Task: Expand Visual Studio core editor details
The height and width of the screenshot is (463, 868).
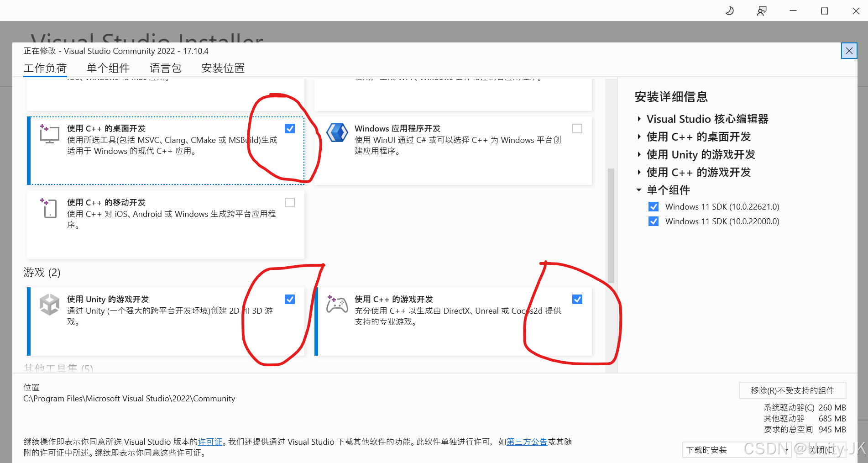Action: pyautogui.click(x=639, y=119)
